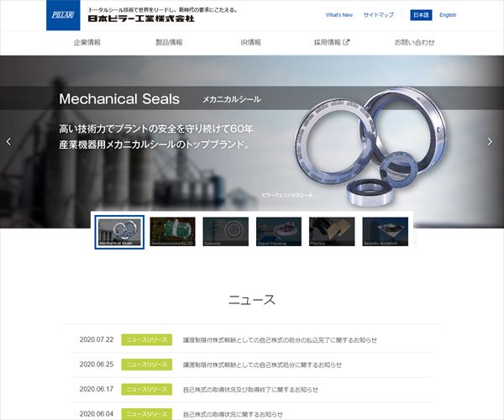Select the Pilaflon thumbnail

click(x=332, y=232)
